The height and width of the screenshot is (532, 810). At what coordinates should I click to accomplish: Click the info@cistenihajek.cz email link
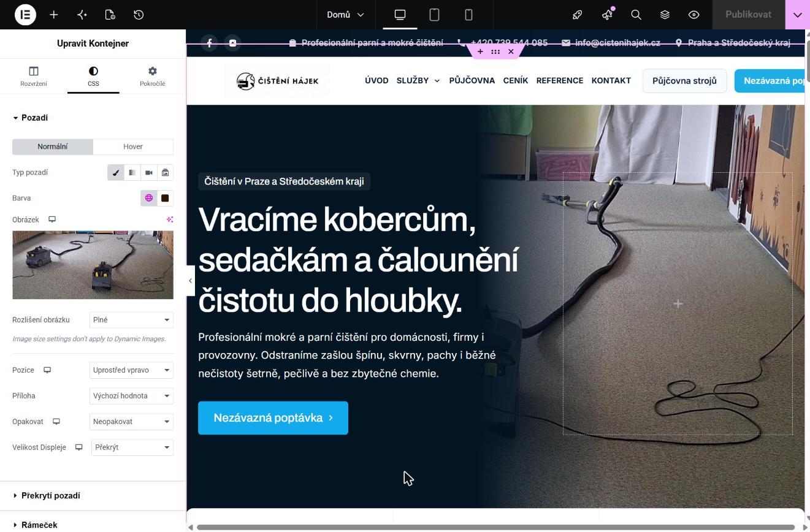611,43
